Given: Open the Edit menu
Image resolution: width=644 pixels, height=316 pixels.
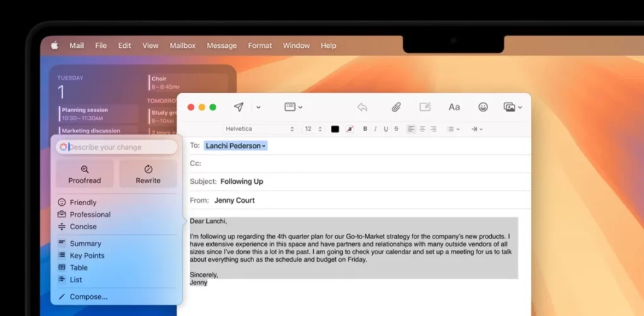Looking at the screenshot, I should (x=125, y=45).
